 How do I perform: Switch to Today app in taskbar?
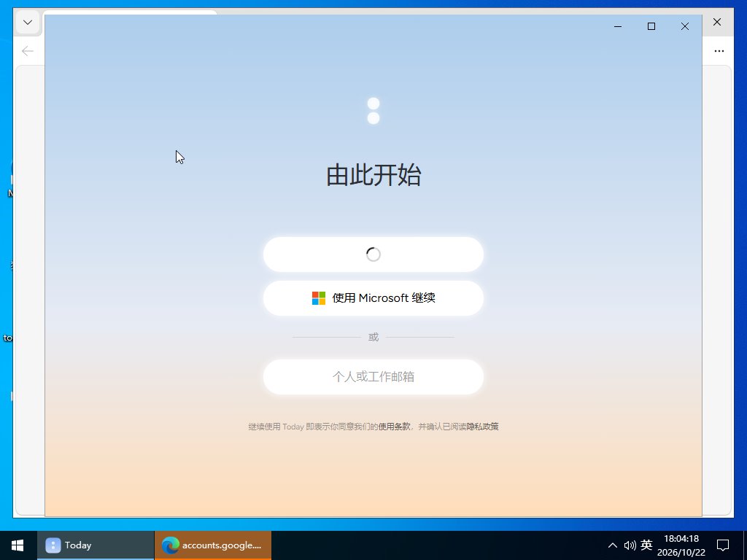(96, 545)
